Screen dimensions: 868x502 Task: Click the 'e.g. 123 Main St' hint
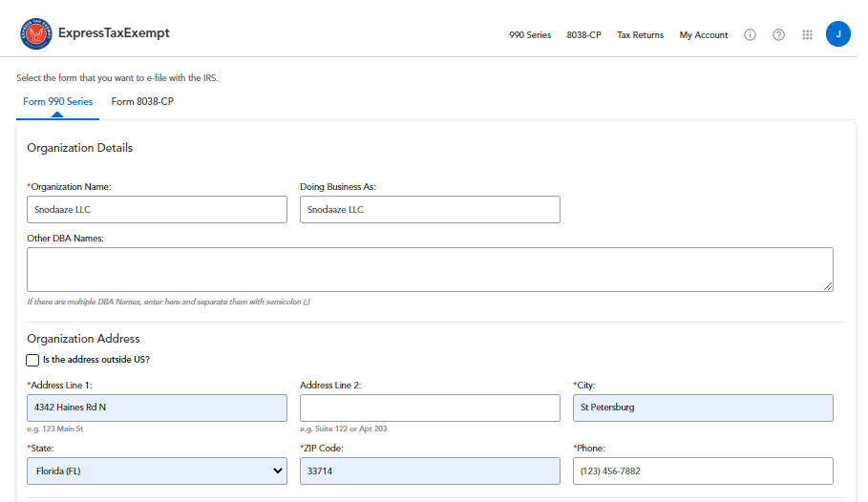[x=54, y=429]
